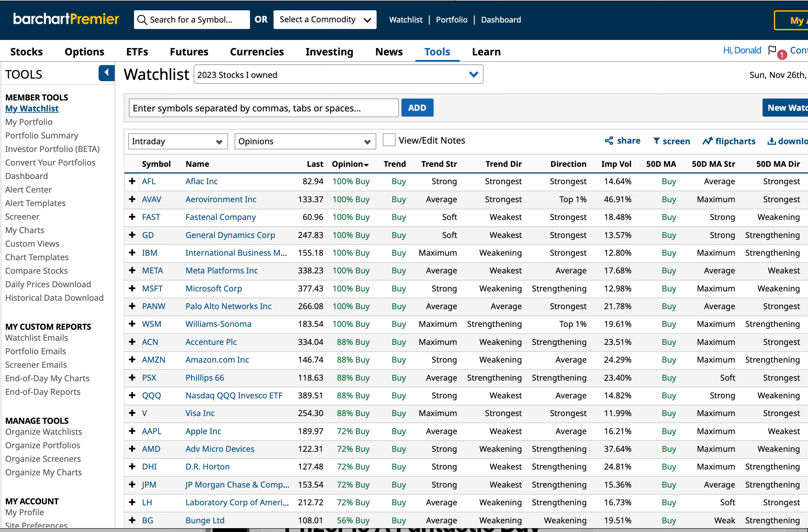Image resolution: width=808 pixels, height=532 pixels.
Task: Switch to the Options menu tab
Action: (84, 52)
